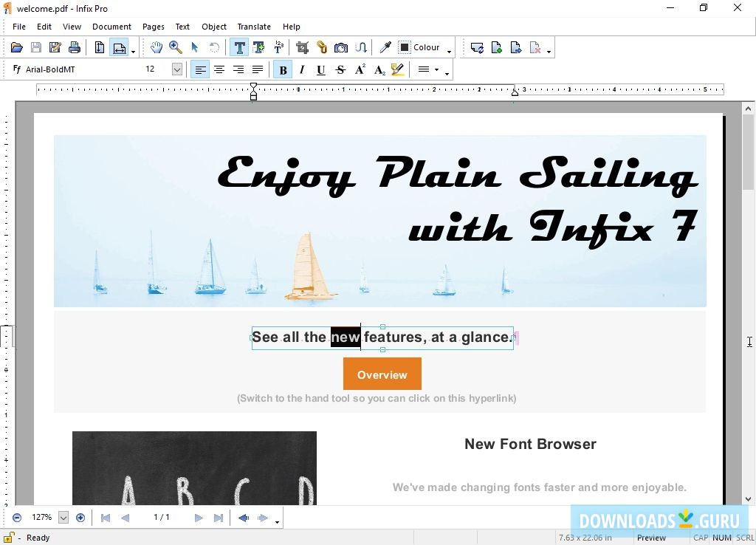756x545 pixels.
Task: Click the text Highlighter icon
Action: click(x=398, y=70)
